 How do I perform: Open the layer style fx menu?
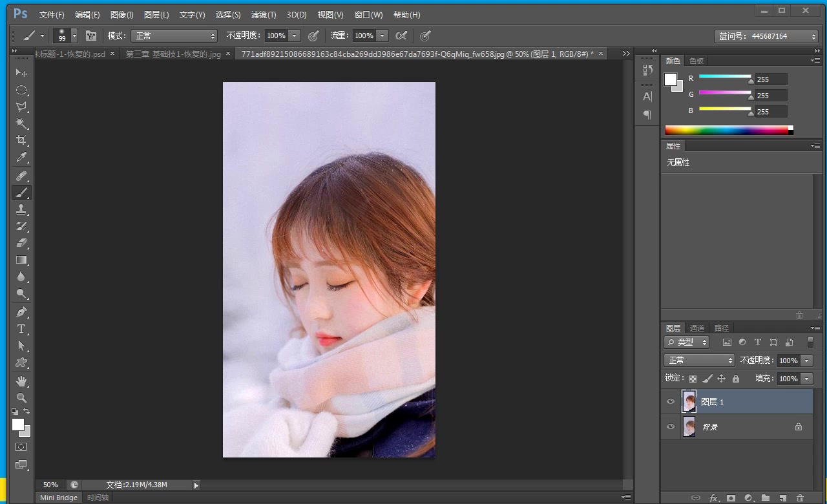click(714, 498)
